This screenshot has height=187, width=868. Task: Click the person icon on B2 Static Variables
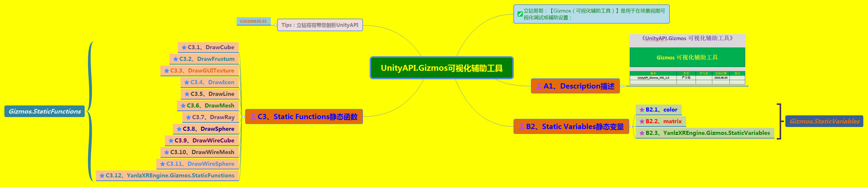[521, 126]
